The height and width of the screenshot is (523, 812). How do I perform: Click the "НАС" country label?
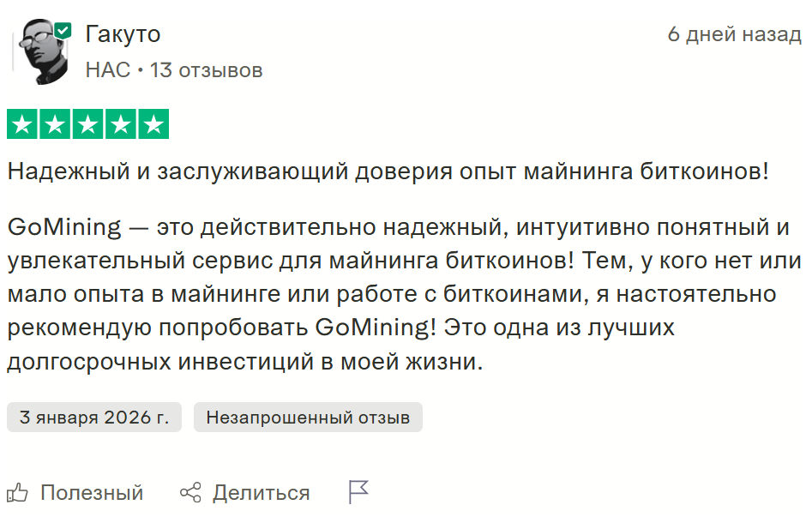(x=107, y=70)
